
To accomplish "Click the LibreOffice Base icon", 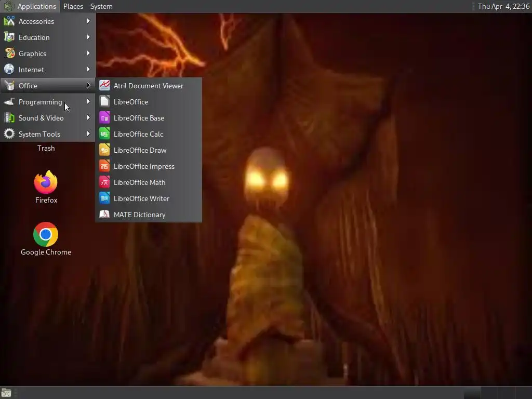I will click(x=104, y=118).
